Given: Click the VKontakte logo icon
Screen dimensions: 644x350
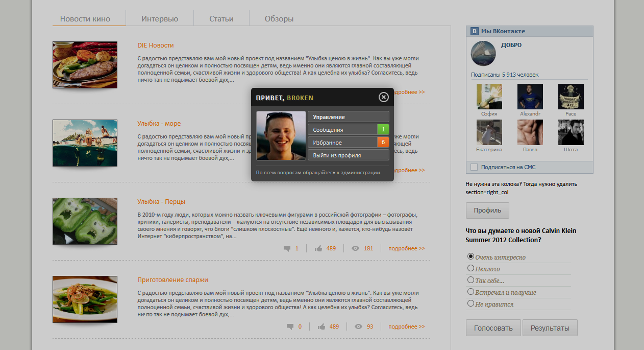Looking at the screenshot, I should pyautogui.click(x=475, y=31).
